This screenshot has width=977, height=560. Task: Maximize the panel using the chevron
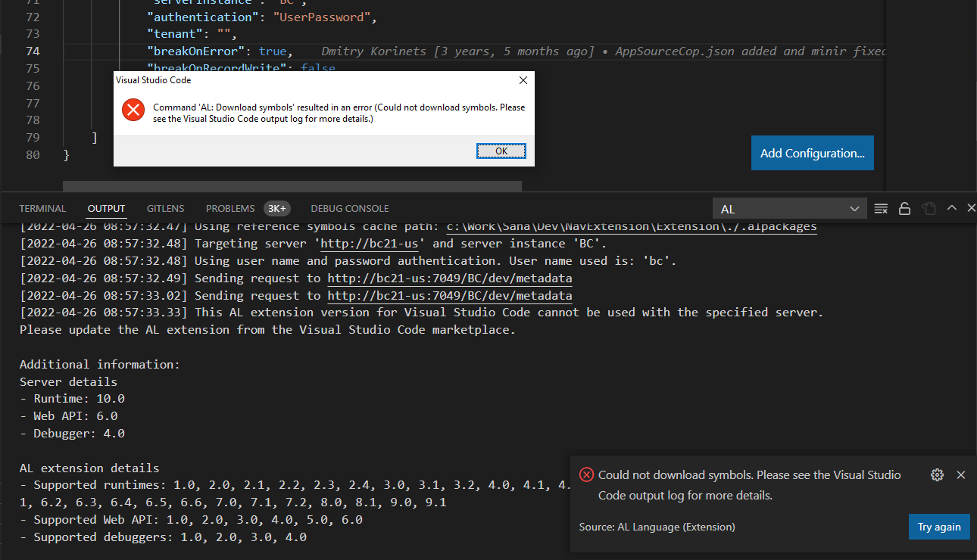tap(950, 207)
